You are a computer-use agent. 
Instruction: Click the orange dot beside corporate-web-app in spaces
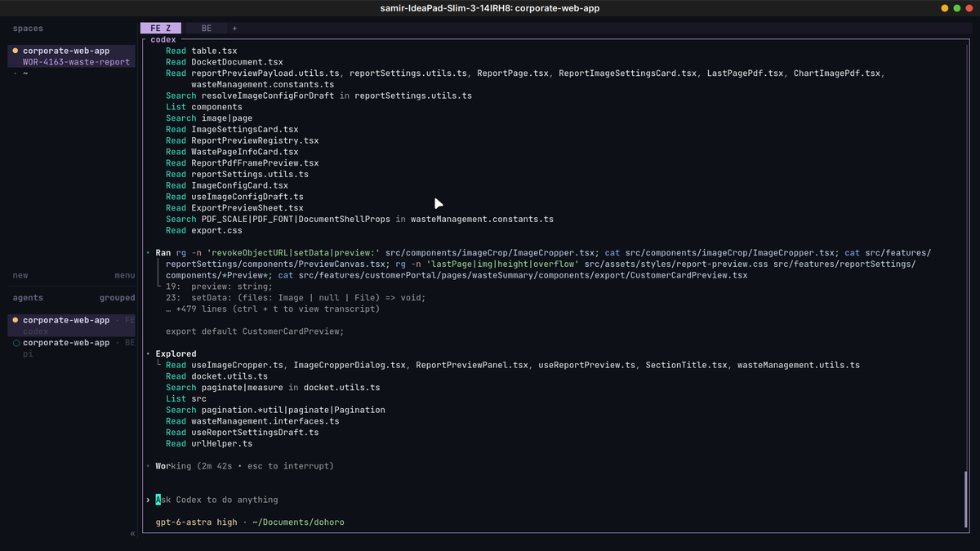click(16, 51)
